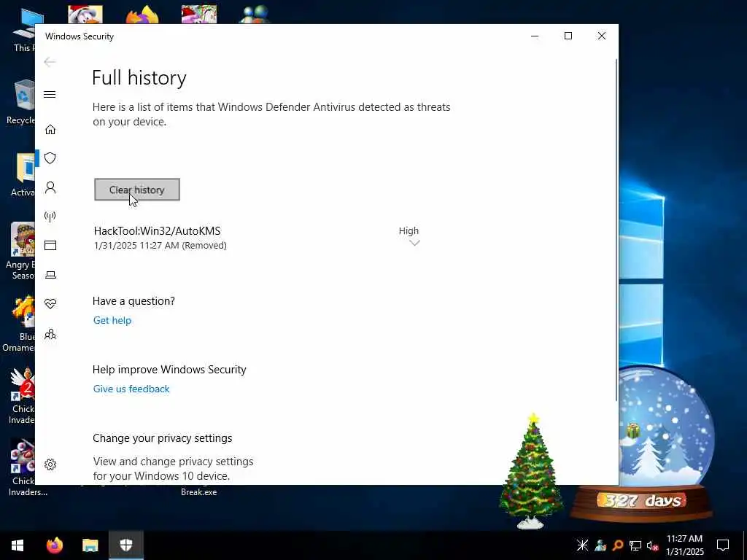Close the Windows Security window

602,36
